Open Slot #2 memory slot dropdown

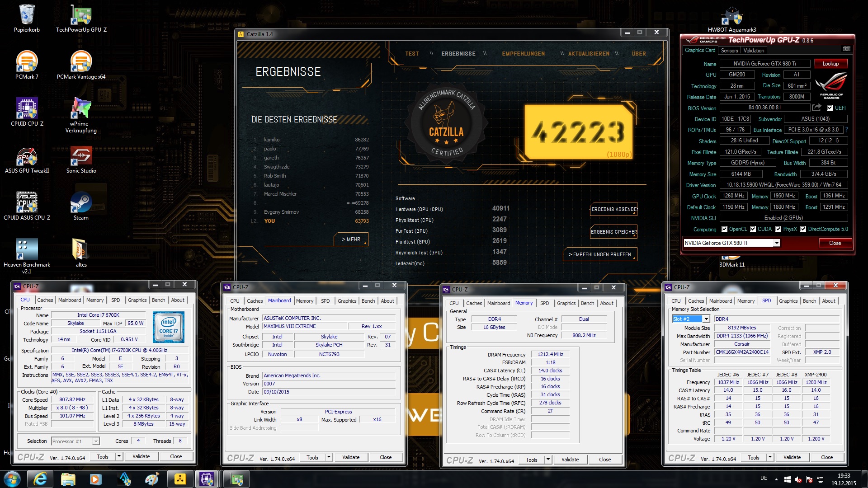706,319
